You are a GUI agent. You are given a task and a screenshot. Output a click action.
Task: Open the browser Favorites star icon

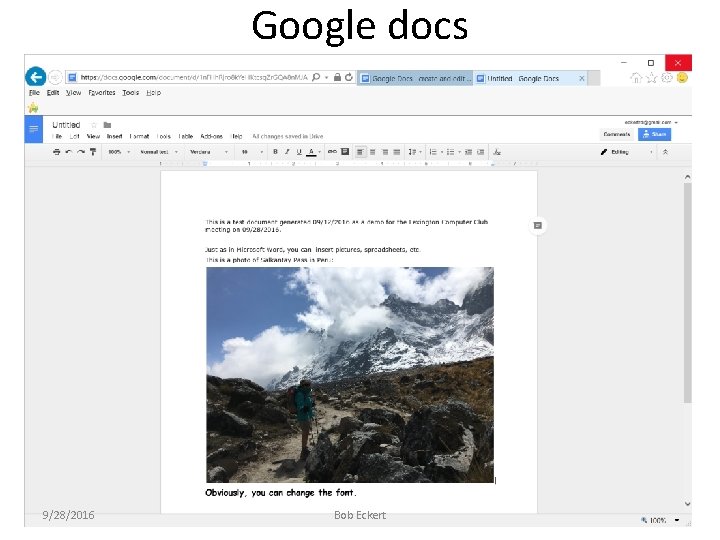(652, 78)
